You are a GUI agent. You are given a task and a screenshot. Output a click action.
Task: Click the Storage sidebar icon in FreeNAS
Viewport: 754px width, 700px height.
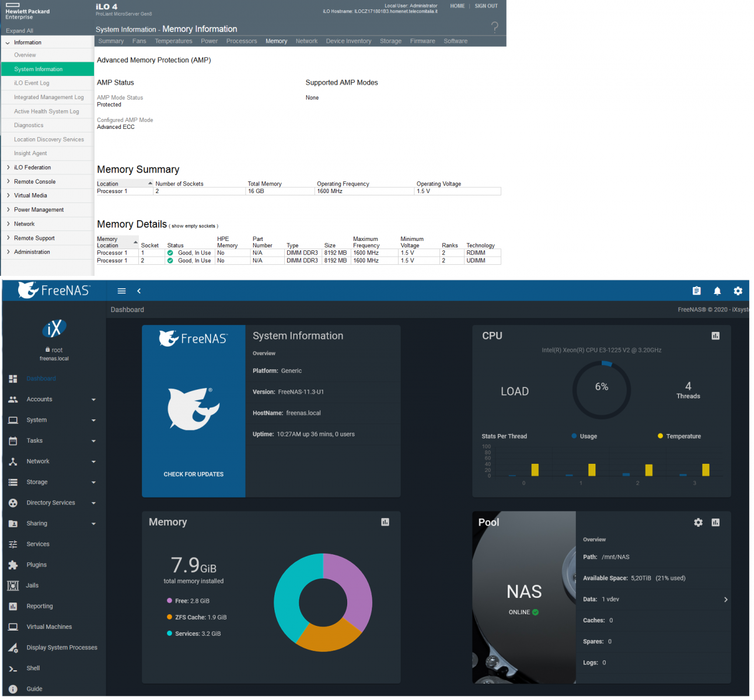tap(13, 482)
